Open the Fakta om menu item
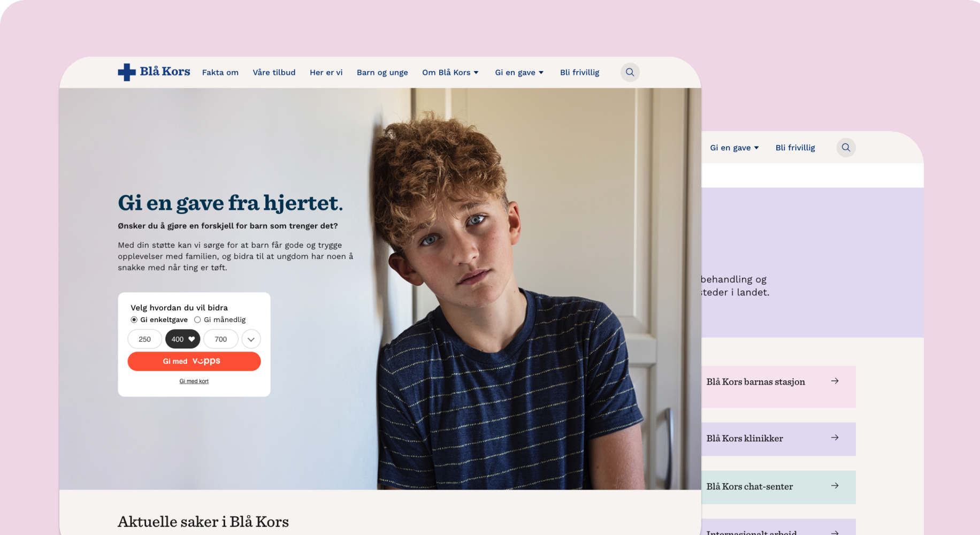 [220, 72]
